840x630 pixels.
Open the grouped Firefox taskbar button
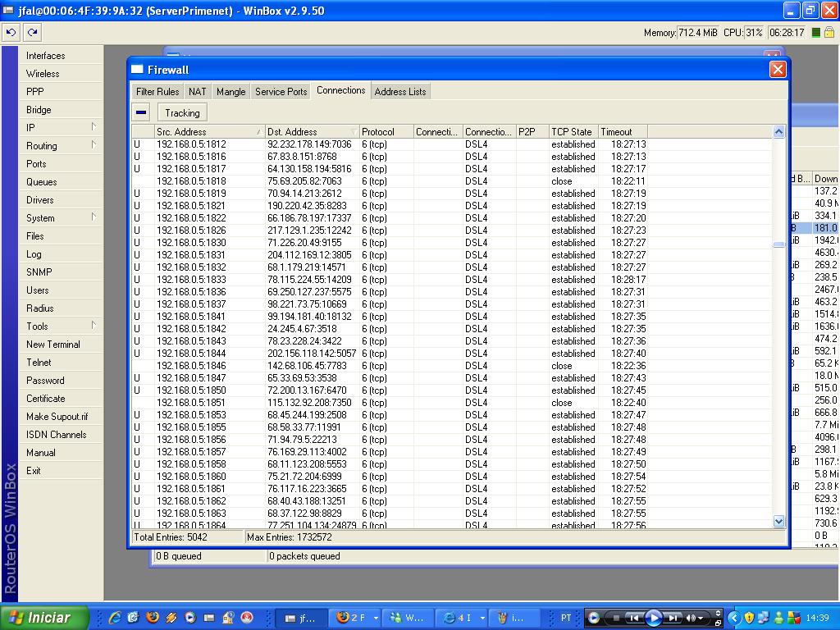[x=354, y=618]
